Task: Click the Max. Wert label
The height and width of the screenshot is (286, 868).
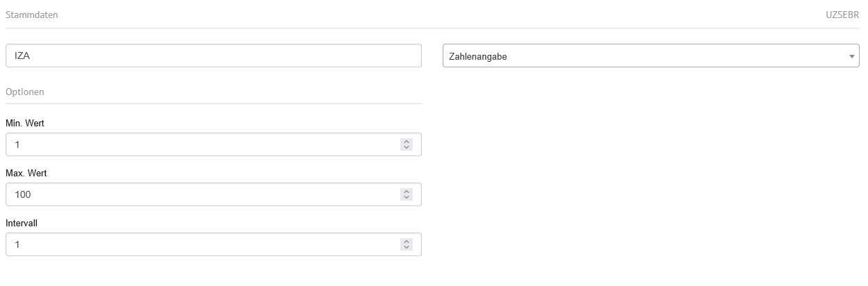Action: pos(26,173)
